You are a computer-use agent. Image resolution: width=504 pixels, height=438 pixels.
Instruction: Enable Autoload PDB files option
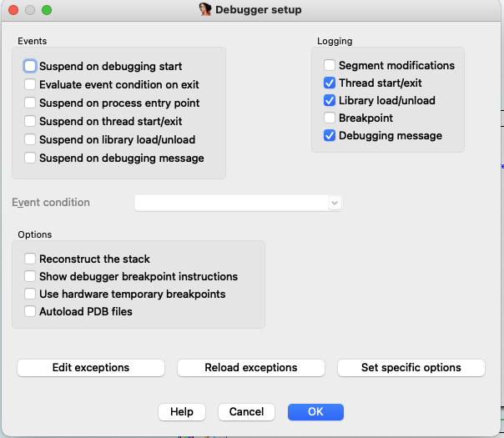[30, 311]
